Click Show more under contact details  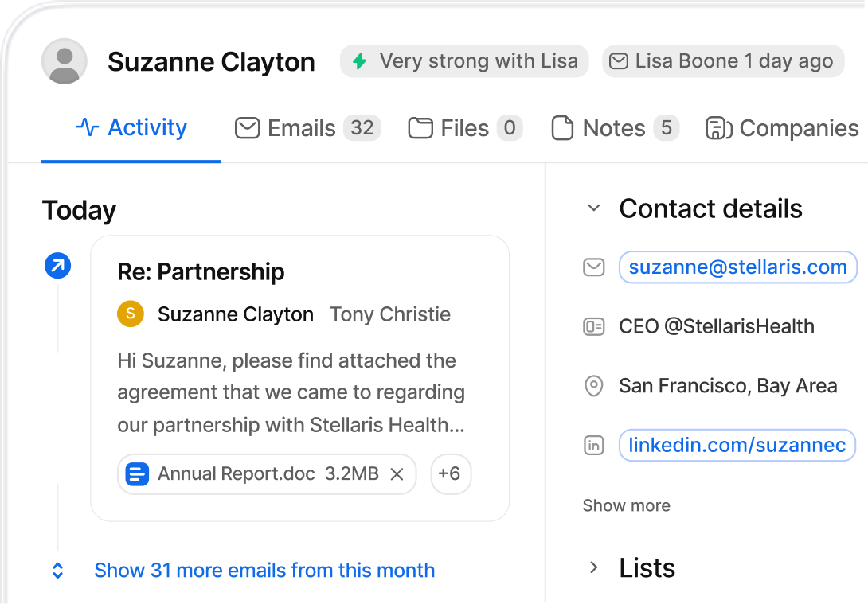pos(626,506)
